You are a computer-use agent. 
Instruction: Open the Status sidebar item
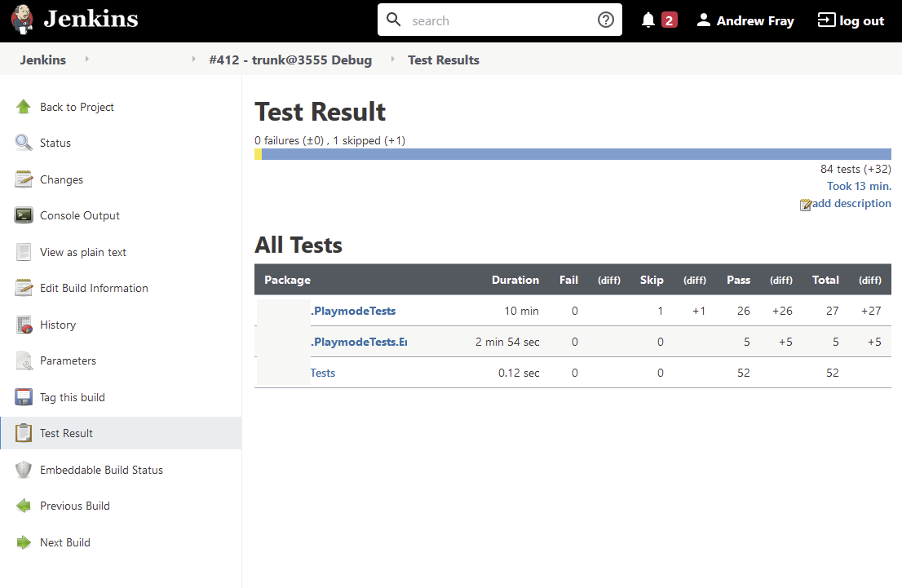pos(55,144)
